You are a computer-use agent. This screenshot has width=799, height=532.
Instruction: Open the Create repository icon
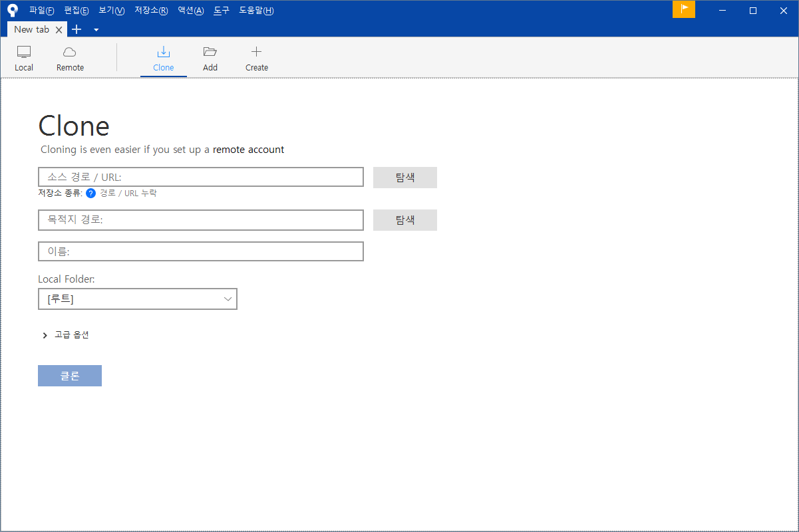(257, 59)
